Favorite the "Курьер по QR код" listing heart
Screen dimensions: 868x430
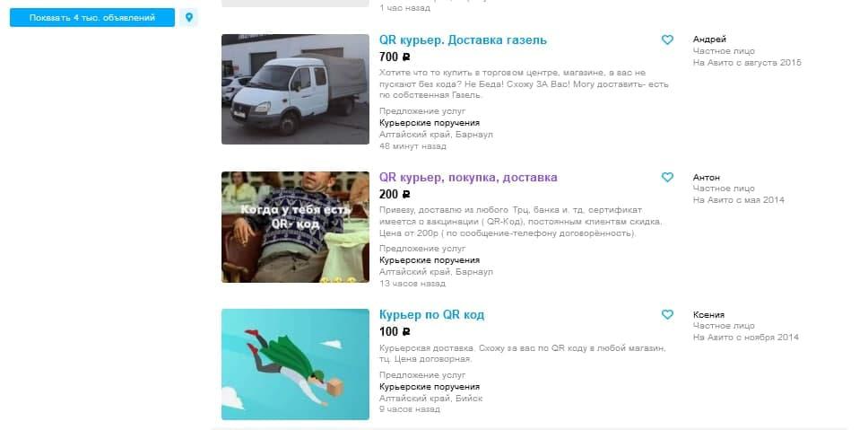tap(667, 315)
